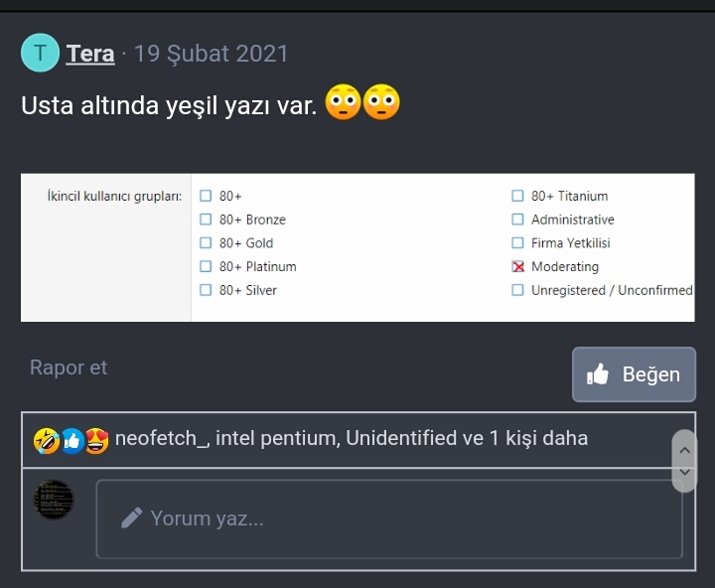Image resolution: width=715 pixels, height=588 pixels.
Task: Click the blue thumbs-up reaction icon
Action: coord(71,439)
